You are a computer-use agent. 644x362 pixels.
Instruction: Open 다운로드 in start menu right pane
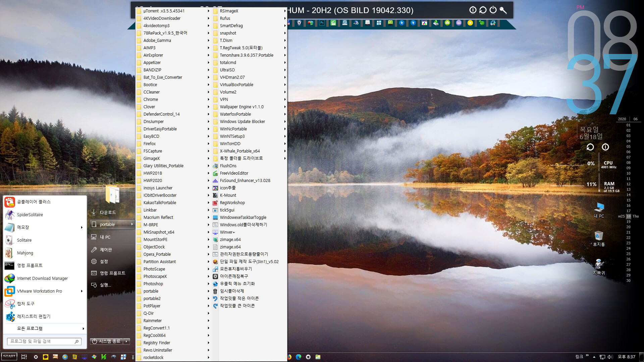pyautogui.click(x=112, y=213)
